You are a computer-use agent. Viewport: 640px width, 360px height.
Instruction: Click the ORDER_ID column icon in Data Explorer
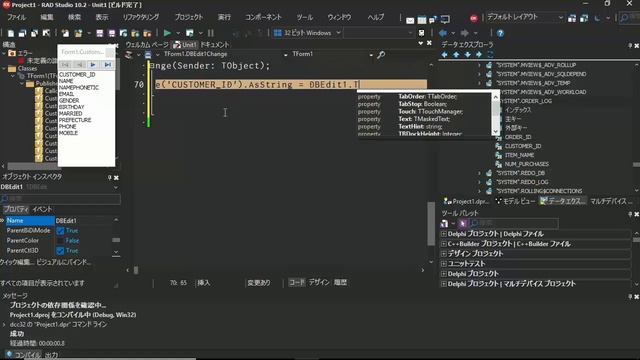click(498, 137)
